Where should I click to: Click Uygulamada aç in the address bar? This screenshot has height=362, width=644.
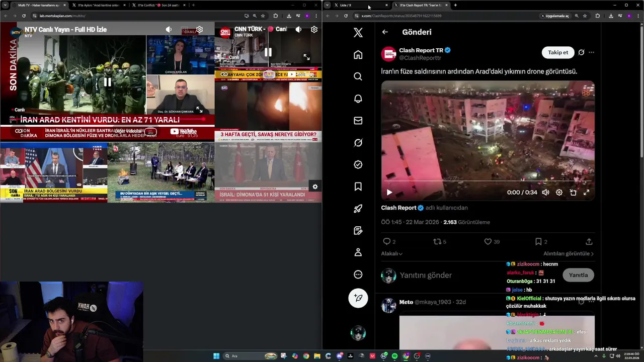point(555,16)
